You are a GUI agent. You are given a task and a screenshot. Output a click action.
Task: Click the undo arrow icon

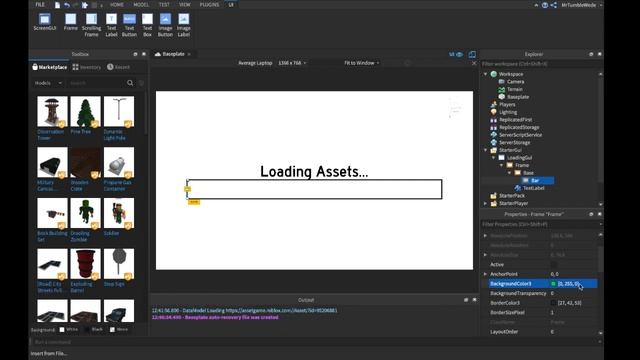tap(67, 5)
